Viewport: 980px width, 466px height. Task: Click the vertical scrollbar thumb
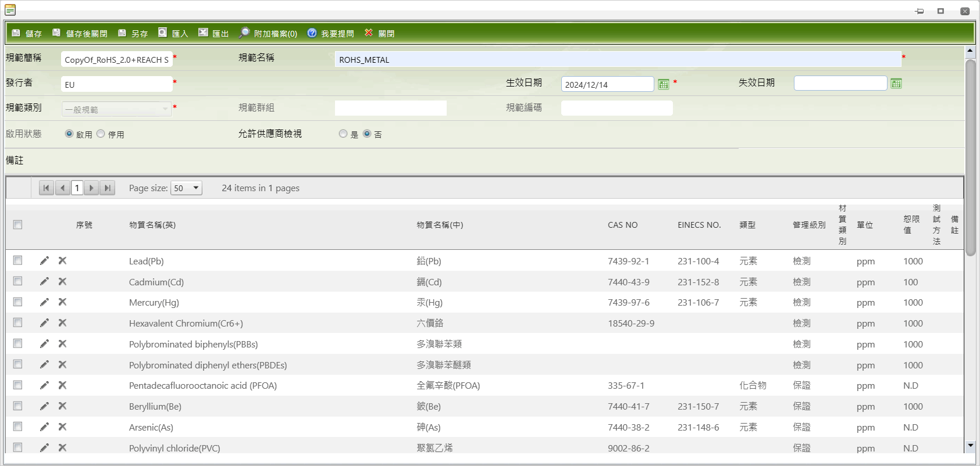point(970,157)
